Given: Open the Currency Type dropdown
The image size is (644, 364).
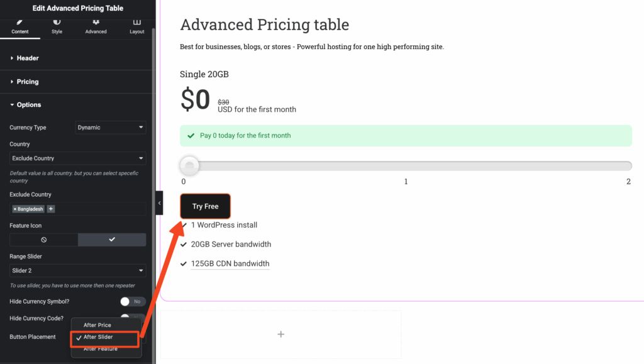Looking at the screenshot, I should pos(111,128).
